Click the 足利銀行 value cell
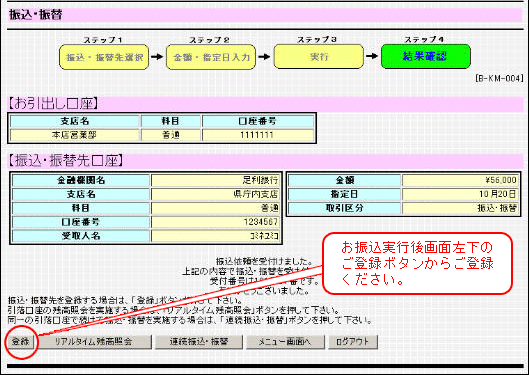 (215, 180)
